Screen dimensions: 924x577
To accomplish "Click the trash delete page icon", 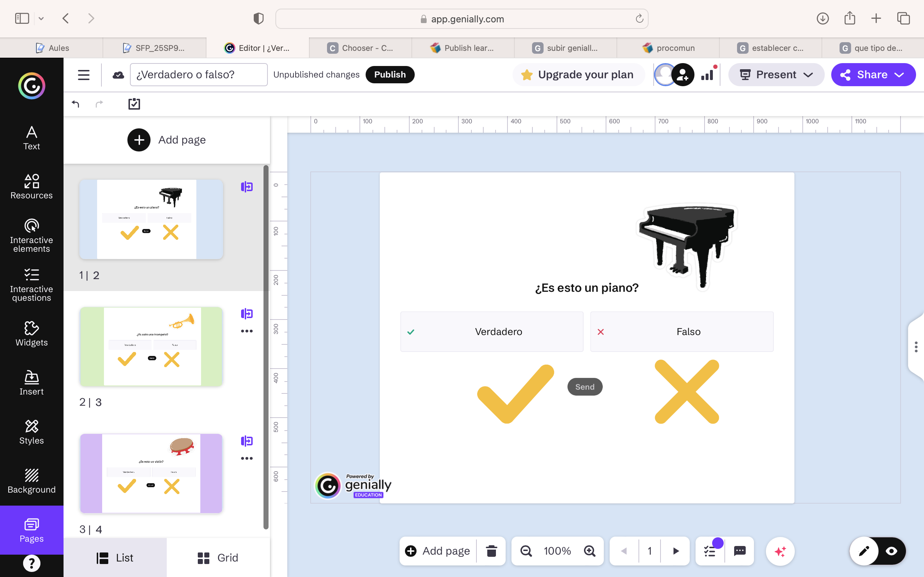I will 491,551.
